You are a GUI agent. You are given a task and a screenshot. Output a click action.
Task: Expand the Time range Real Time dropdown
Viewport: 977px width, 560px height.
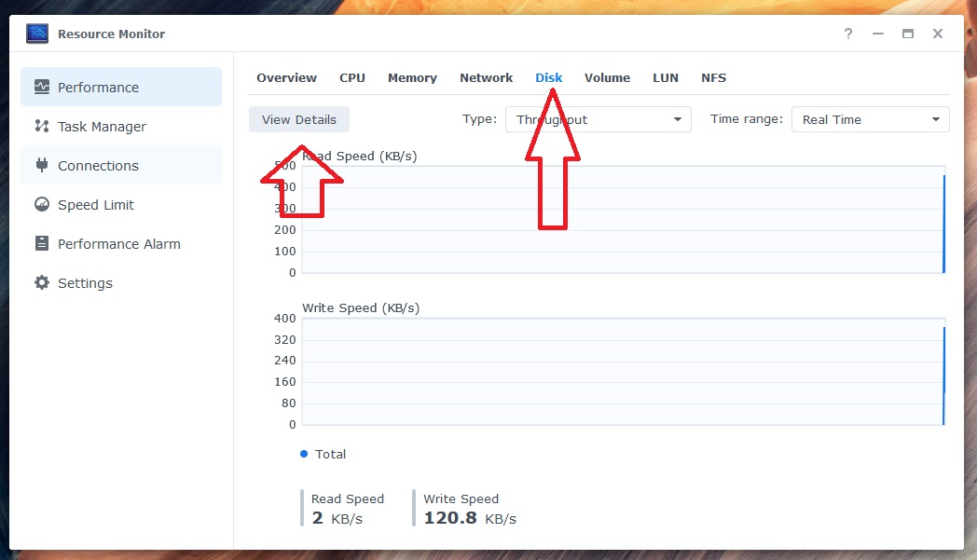[869, 119]
